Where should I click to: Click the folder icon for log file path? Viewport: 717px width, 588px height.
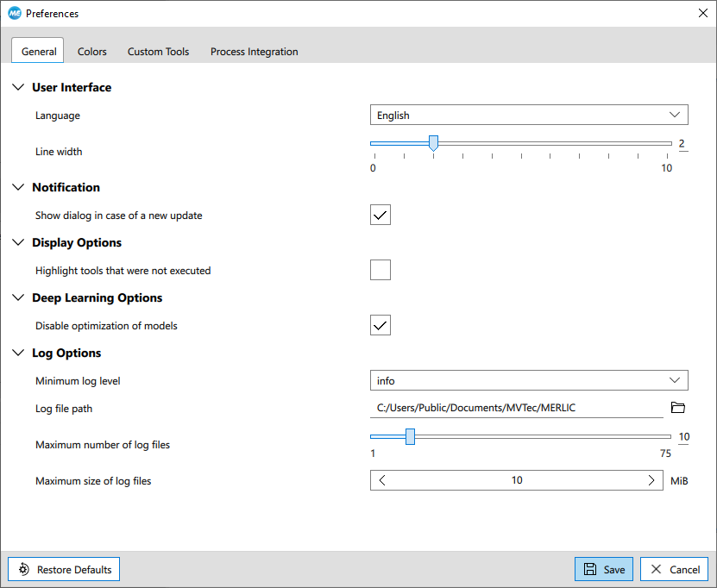click(677, 408)
